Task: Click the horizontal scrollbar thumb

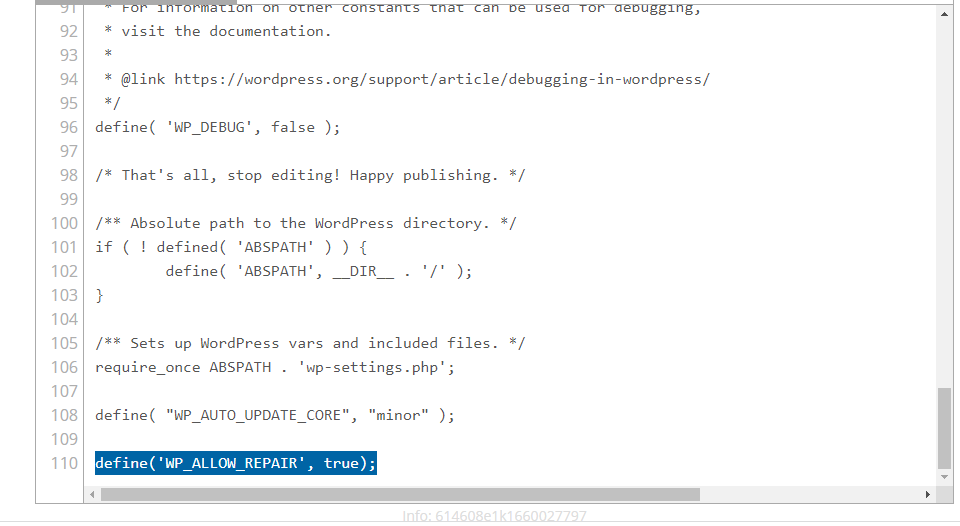Action: tap(400, 494)
